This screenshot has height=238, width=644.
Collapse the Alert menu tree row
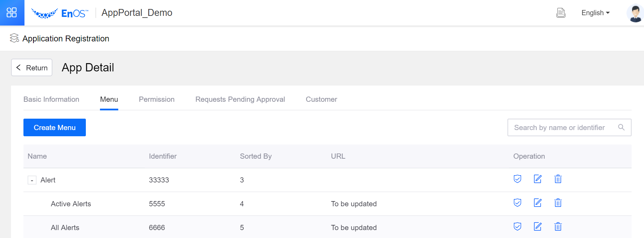click(32, 180)
